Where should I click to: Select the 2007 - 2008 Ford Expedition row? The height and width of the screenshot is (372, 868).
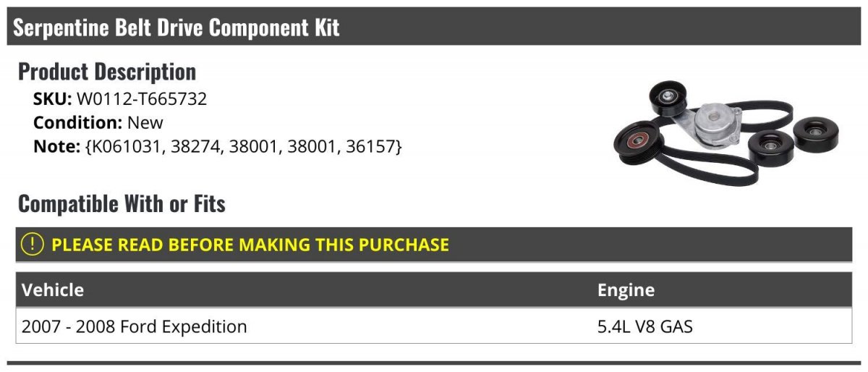click(x=434, y=326)
